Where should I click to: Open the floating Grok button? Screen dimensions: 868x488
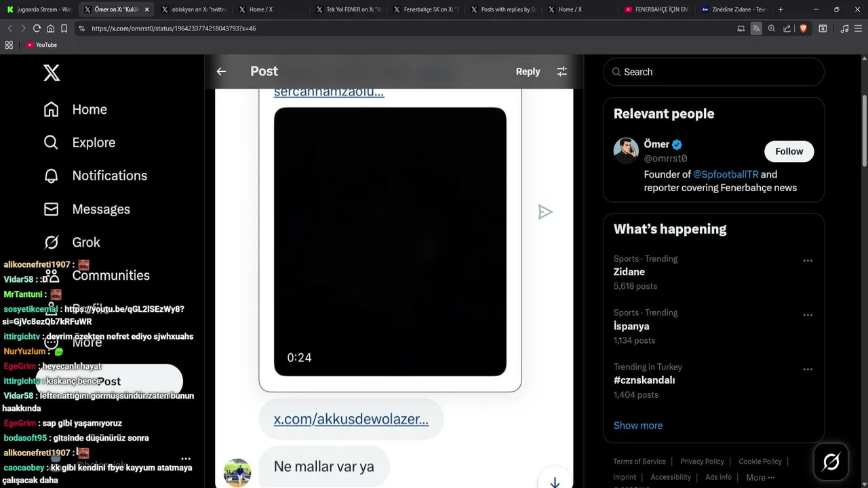(831, 462)
